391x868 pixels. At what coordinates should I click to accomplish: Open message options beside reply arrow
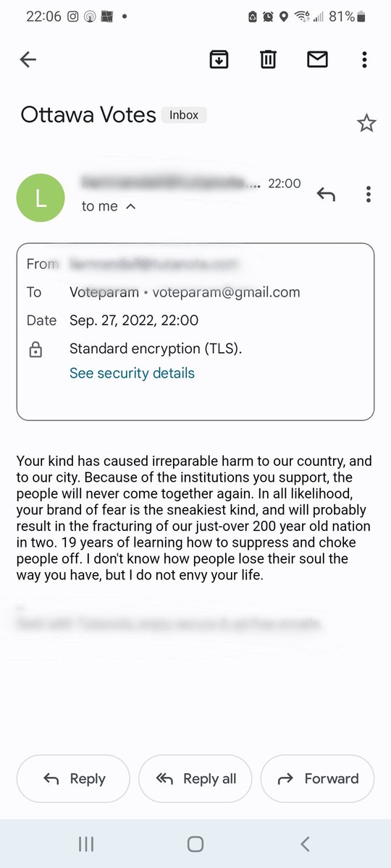(369, 194)
